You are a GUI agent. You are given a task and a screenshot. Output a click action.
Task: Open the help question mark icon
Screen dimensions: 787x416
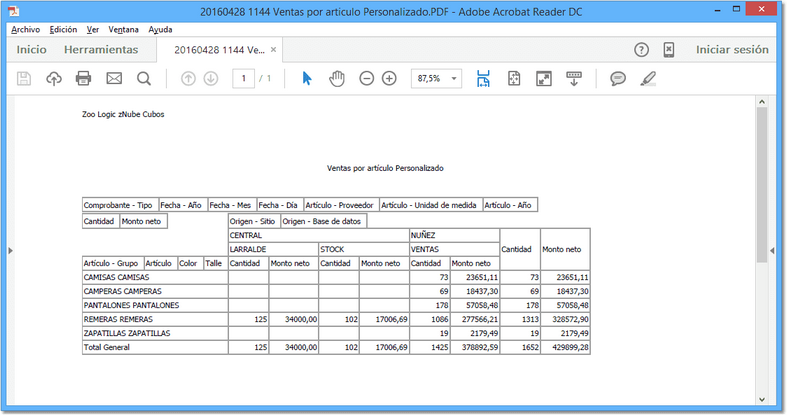641,50
